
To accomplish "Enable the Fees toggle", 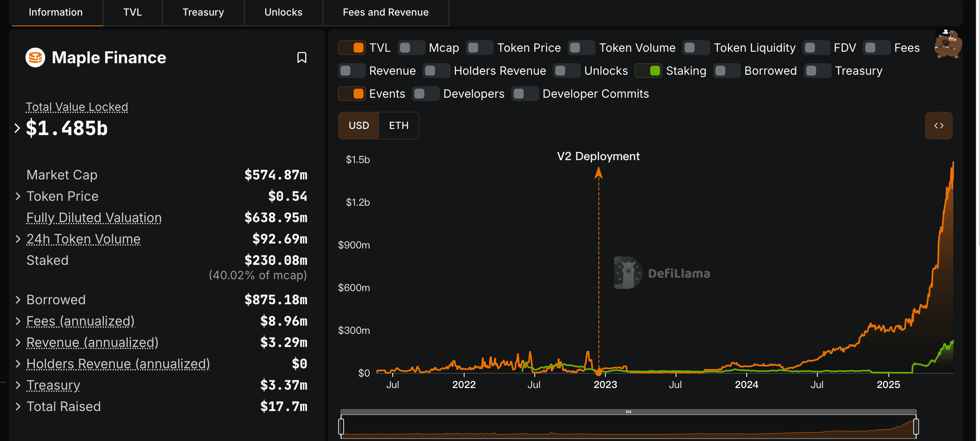I will tap(877, 48).
